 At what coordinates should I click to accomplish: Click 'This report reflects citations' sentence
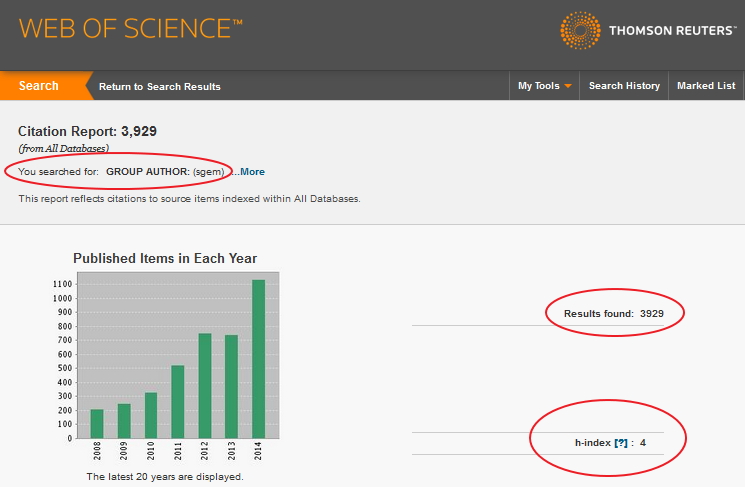(x=189, y=199)
